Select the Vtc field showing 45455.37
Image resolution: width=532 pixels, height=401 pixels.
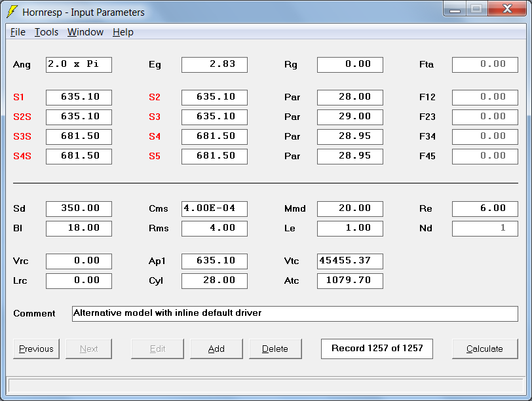350,261
